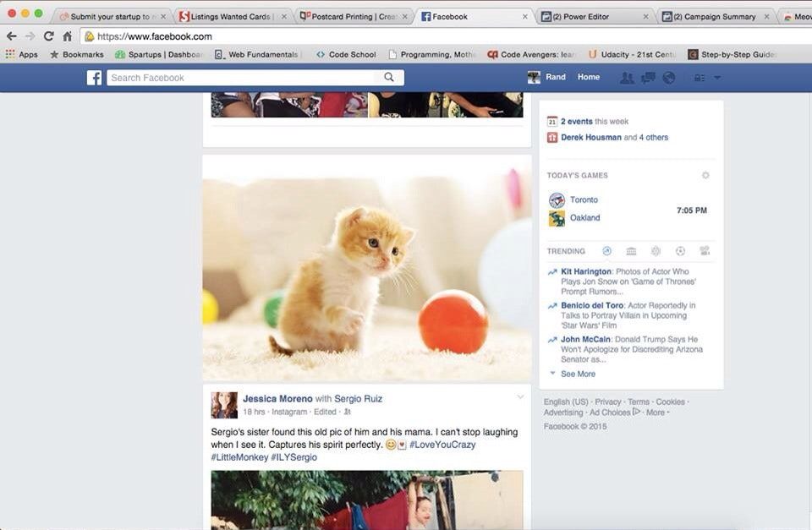Open the Messages icon in the top bar
Viewport: 812px width, 530px height.
(646, 77)
